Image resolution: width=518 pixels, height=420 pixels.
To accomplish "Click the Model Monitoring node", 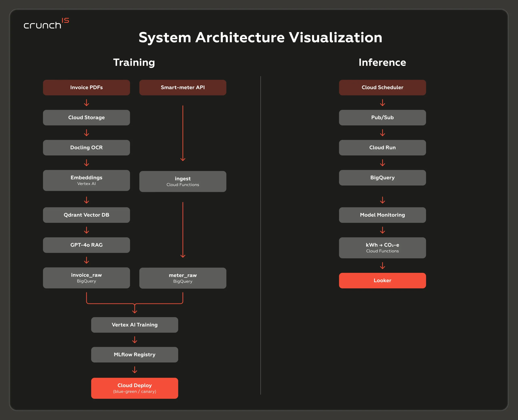I will coord(382,215).
